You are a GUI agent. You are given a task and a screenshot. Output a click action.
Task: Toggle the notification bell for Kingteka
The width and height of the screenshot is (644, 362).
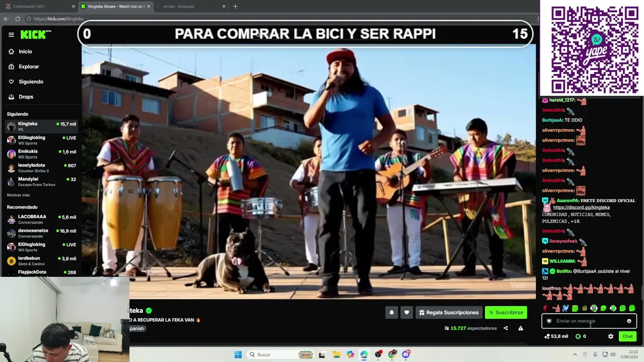(391, 312)
